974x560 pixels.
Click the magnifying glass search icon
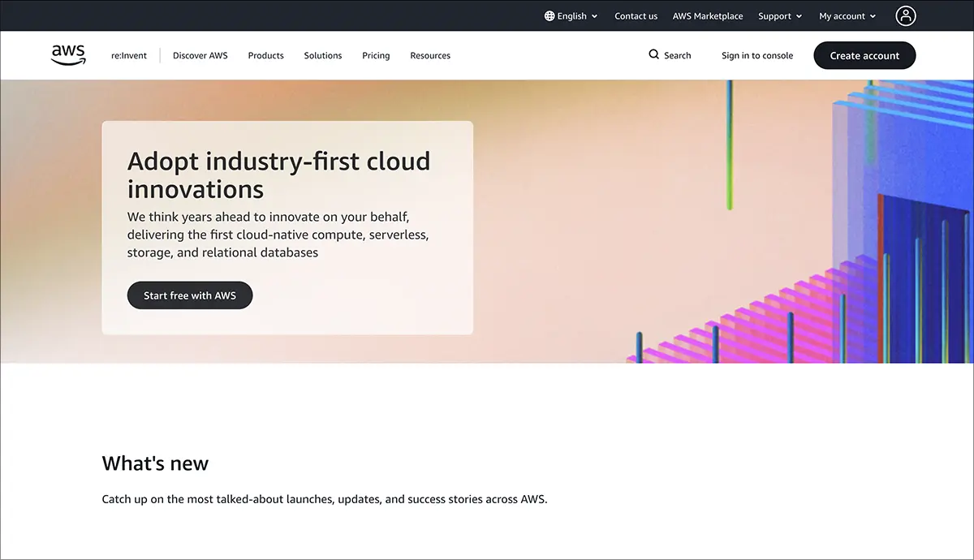pyautogui.click(x=654, y=55)
